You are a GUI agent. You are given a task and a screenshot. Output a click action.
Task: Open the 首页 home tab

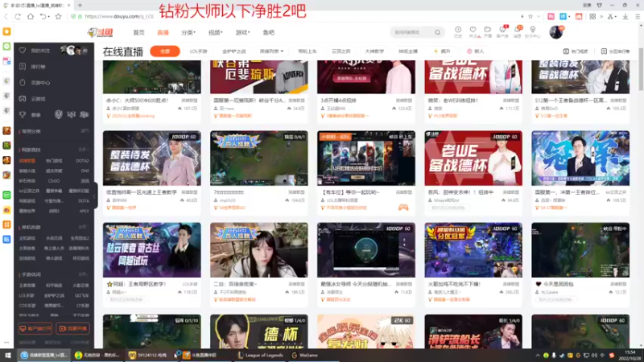click(x=138, y=32)
